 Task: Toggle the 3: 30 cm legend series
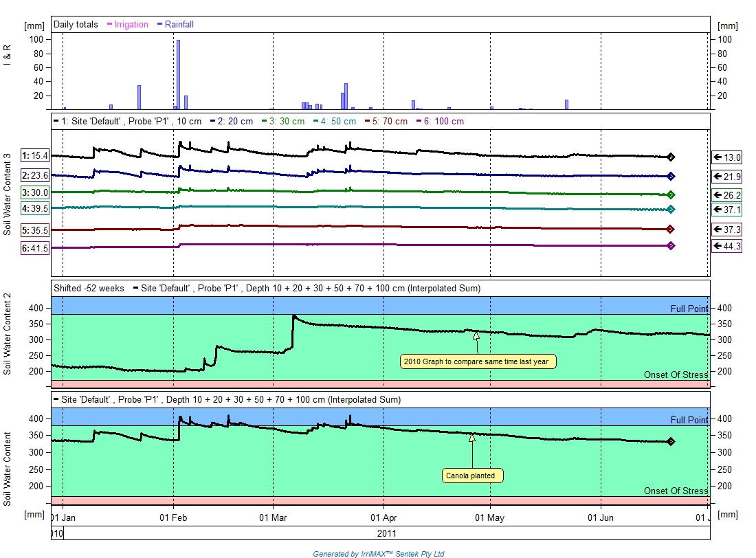283,121
